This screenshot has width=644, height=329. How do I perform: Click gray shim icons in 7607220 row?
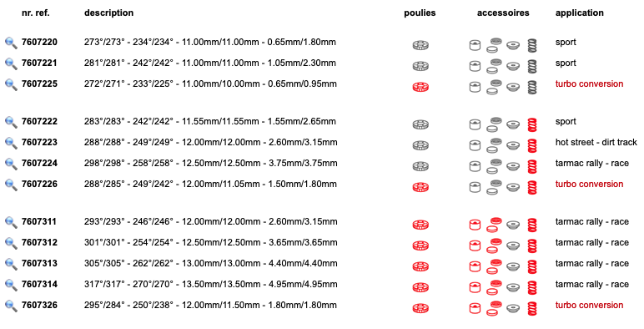coord(494,45)
